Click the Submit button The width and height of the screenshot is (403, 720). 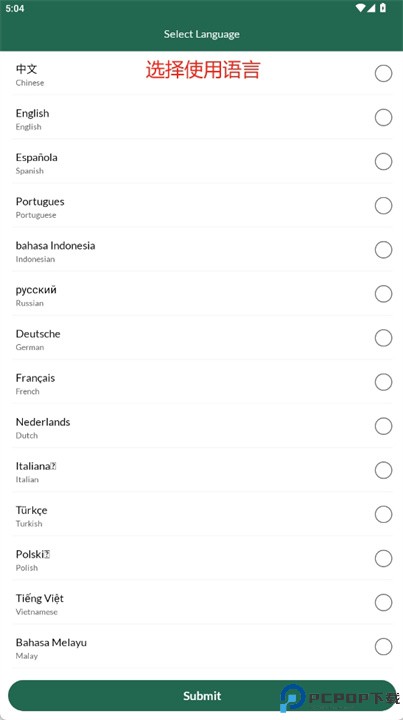click(x=202, y=696)
